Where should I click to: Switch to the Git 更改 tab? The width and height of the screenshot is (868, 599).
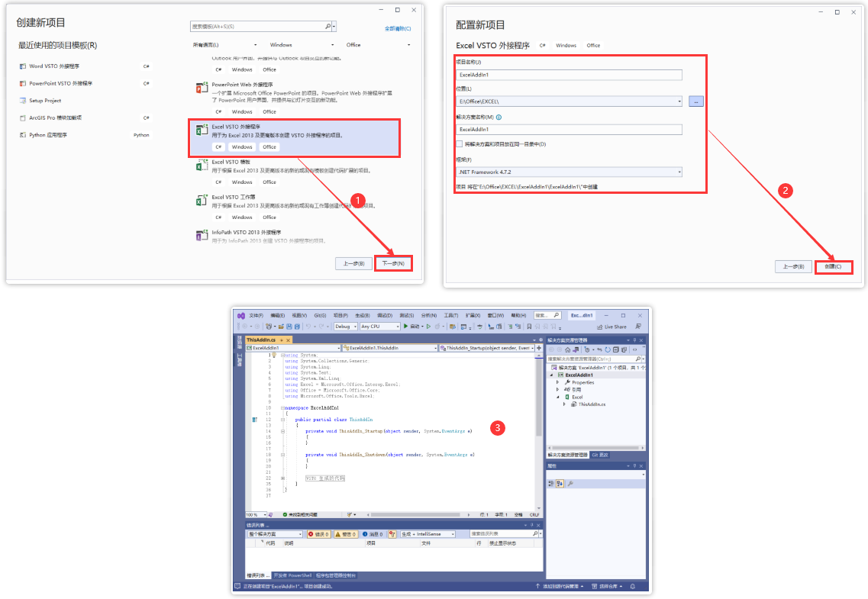(x=600, y=455)
